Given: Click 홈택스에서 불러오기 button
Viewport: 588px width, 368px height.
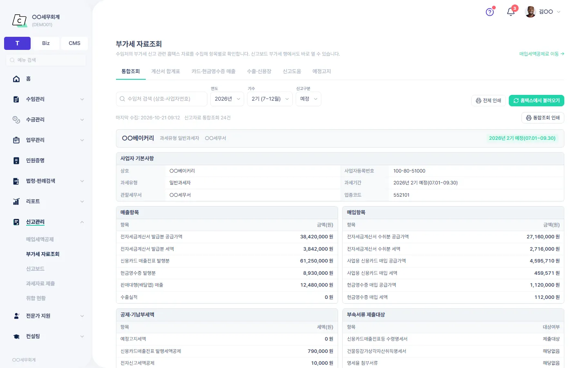Looking at the screenshot, I should click(x=537, y=101).
